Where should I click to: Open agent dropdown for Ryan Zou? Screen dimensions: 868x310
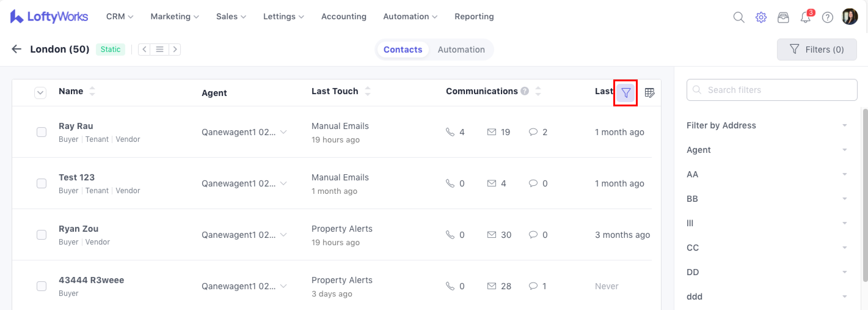coord(283,234)
